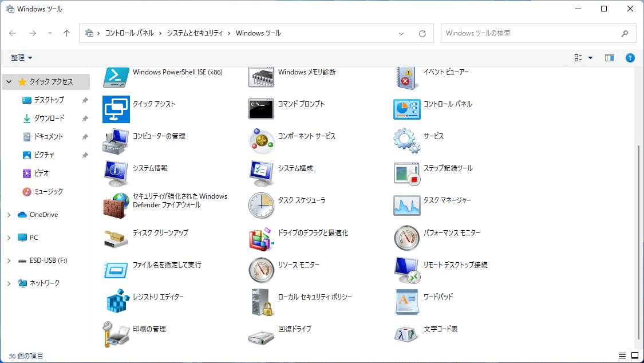Open the ドライブのデフラグと最適化 icon
Screen dimensions: 644x363
pos(261,238)
